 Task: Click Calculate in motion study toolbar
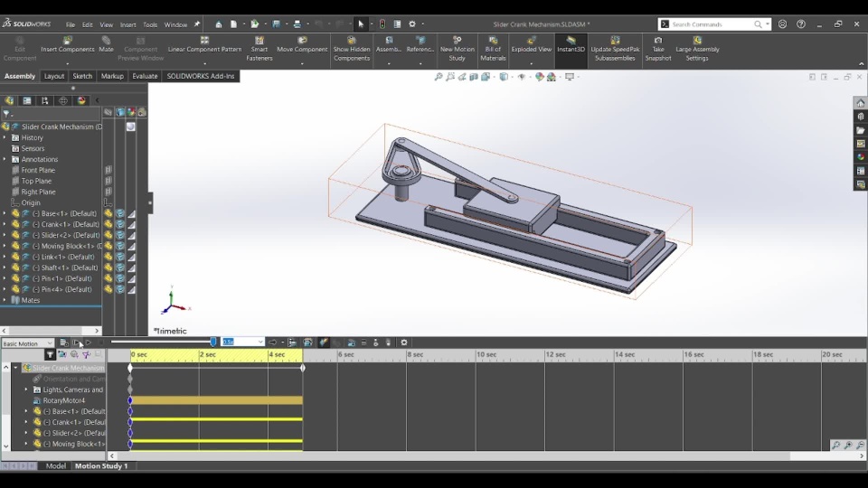(x=64, y=343)
